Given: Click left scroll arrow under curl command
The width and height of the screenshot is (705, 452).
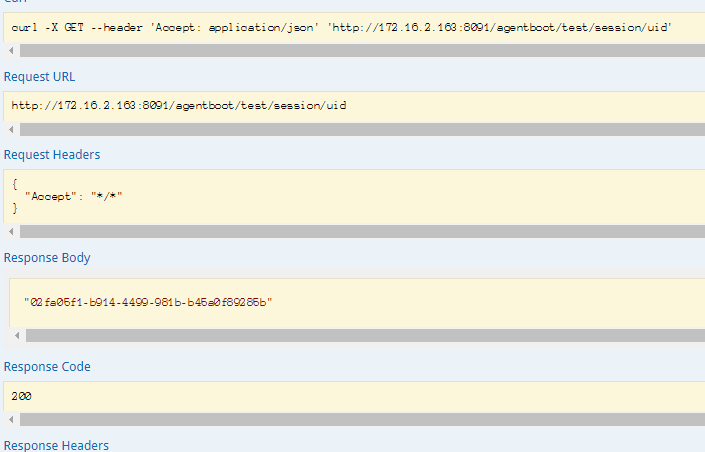Looking at the screenshot, I should 11,50.
